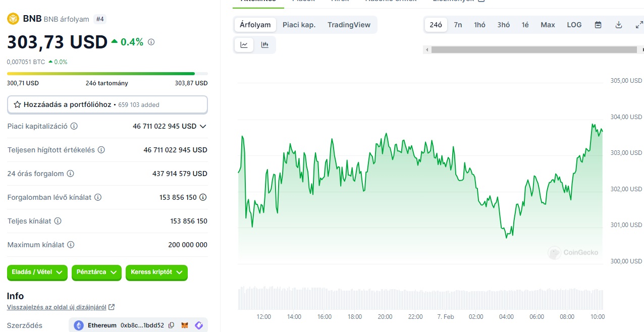The image size is (644, 332).
Task: Select the Árfolyam chart tab
Action: (255, 25)
